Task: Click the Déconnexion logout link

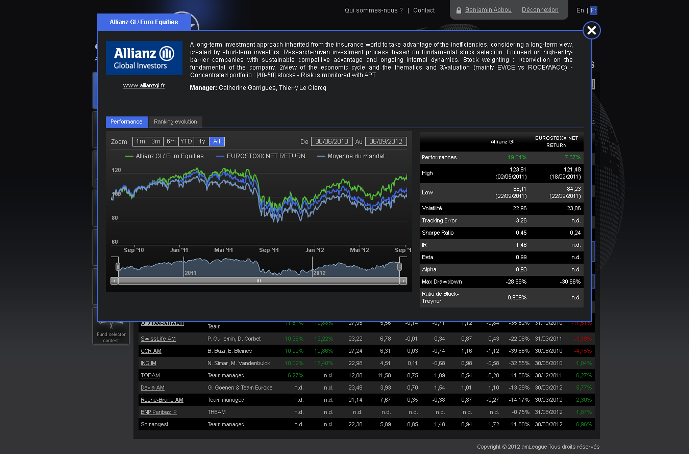Action: tap(540, 10)
